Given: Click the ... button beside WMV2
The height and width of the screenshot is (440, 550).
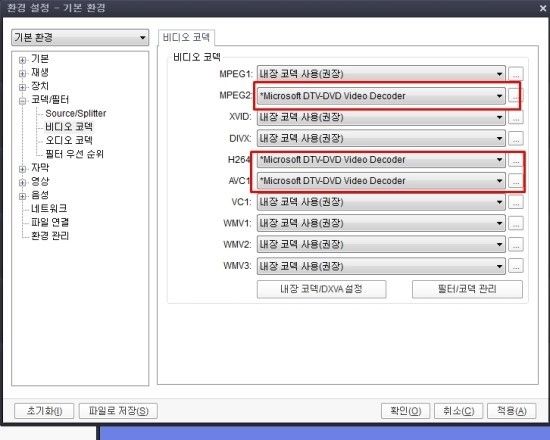Looking at the screenshot, I should 516,245.
